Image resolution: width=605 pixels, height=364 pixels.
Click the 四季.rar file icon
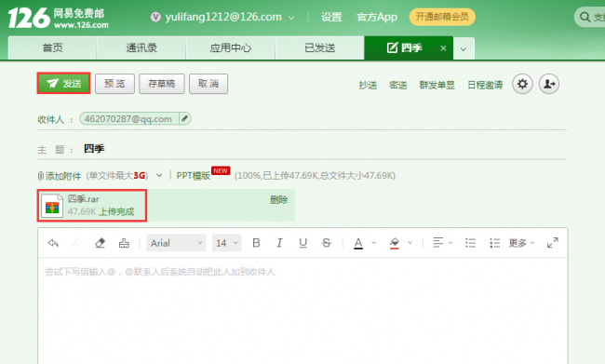pyautogui.click(x=52, y=206)
